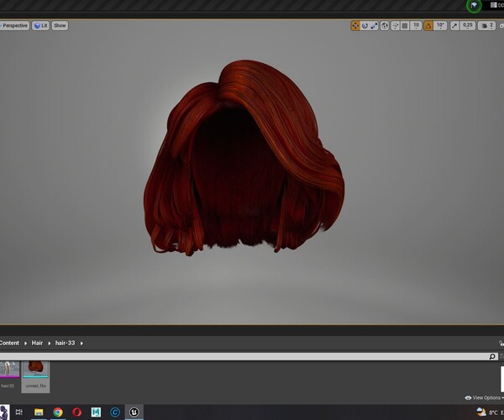Click the Content breadcrumb folder
Viewport: 504px width, 420px height.
pyautogui.click(x=9, y=343)
